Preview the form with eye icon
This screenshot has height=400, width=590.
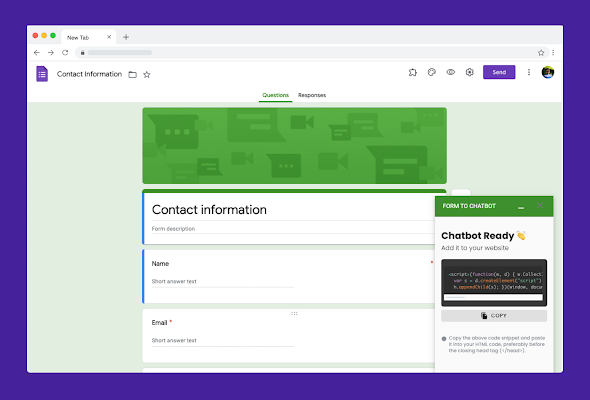(x=450, y=72)
